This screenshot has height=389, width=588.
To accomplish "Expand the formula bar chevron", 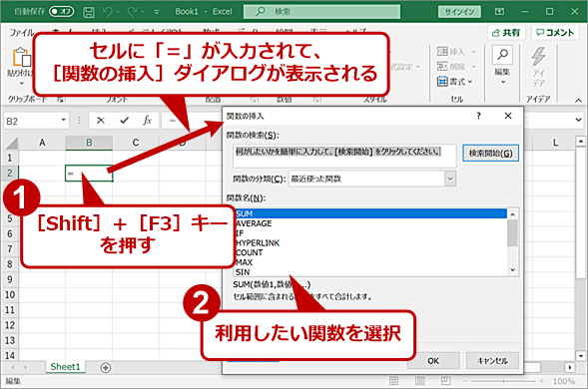I will tap(579, 120).
